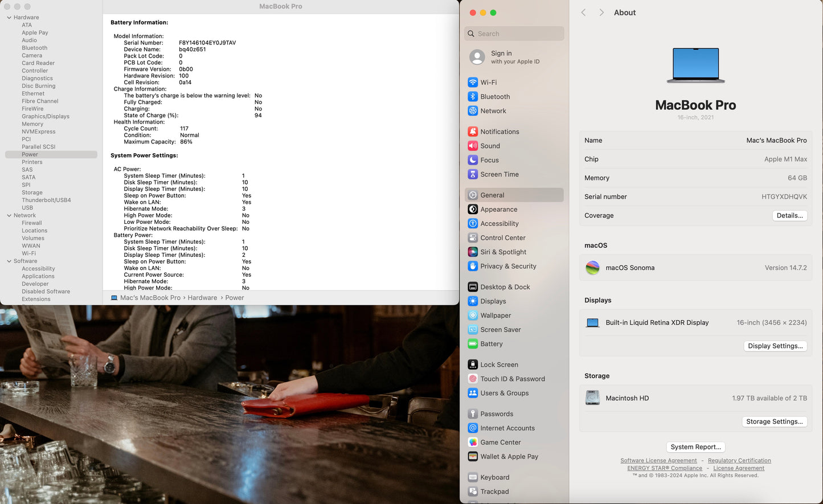The image size is (823, 504).
Task: Click the Macintosh HD disk icon
Action: (592, 398)
